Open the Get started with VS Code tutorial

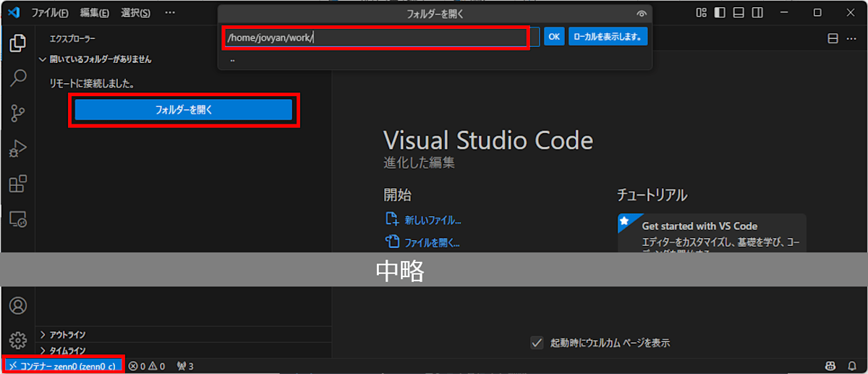712,233
